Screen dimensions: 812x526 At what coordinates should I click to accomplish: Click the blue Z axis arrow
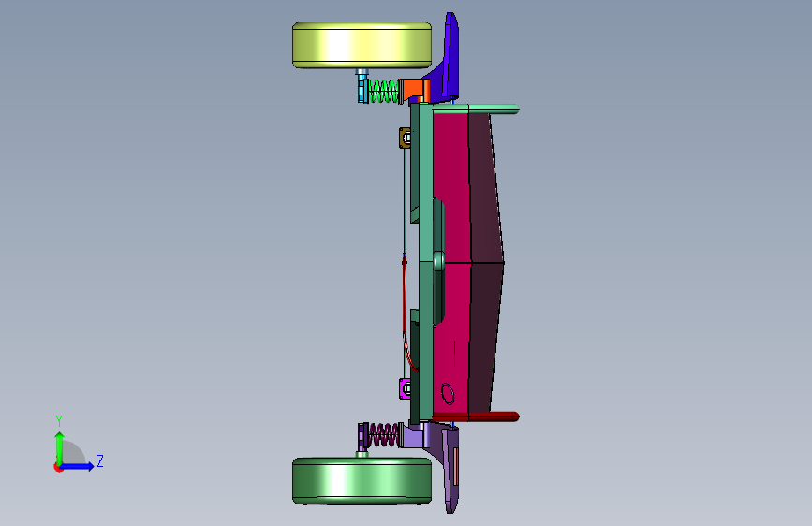[x=78, y=466]
